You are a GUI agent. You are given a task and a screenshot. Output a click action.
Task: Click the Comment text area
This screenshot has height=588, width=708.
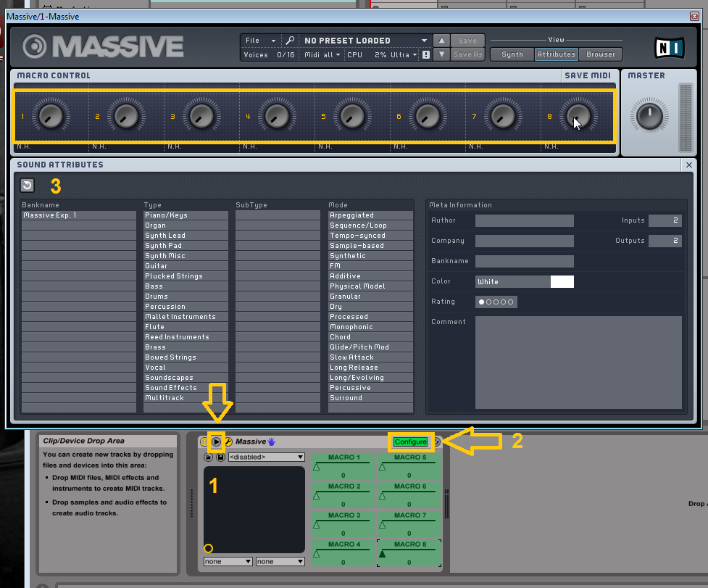578,363
